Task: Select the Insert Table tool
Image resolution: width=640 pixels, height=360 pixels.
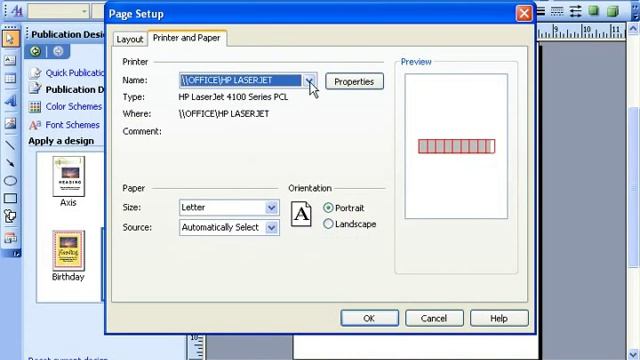Action: pos(10,78)
